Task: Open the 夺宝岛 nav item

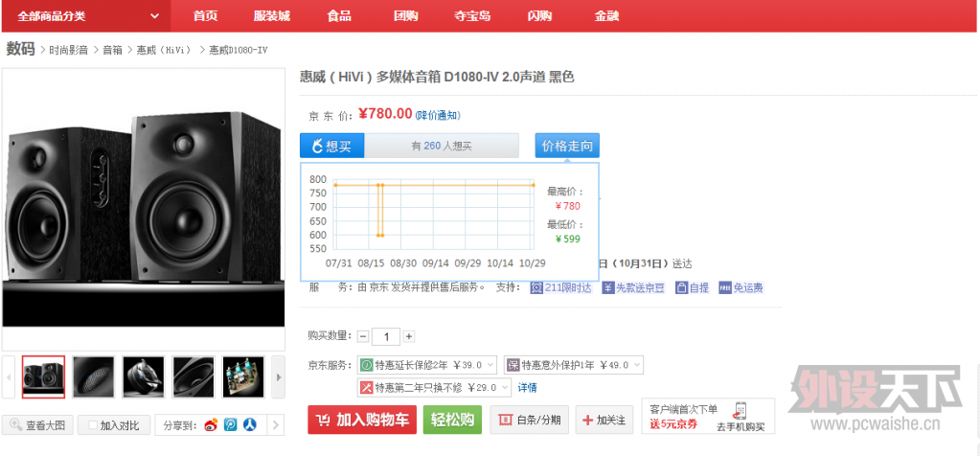Action: (x=472, y=16)
